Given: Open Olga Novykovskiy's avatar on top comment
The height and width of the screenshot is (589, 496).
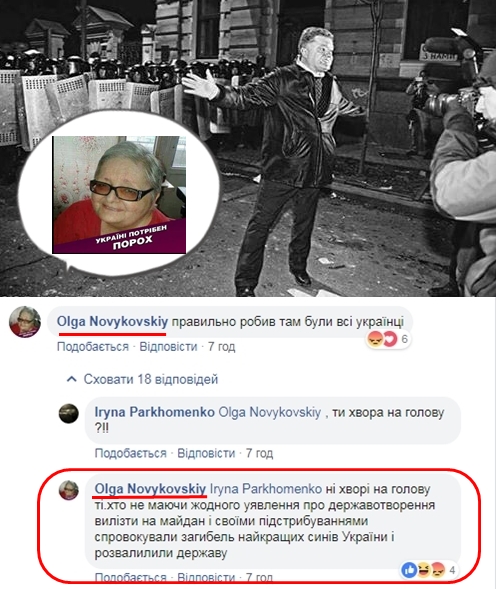Looking at the screenshot, I should pos(25,322).
